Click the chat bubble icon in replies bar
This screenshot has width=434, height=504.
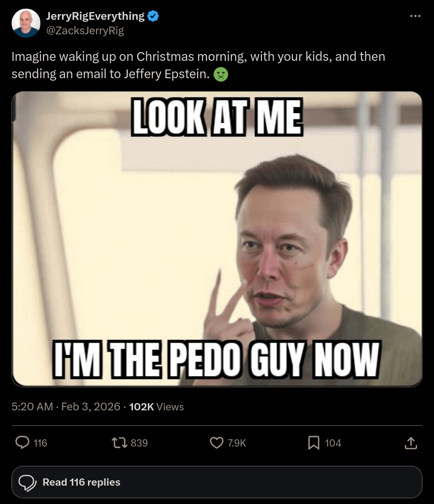point(28,482)
